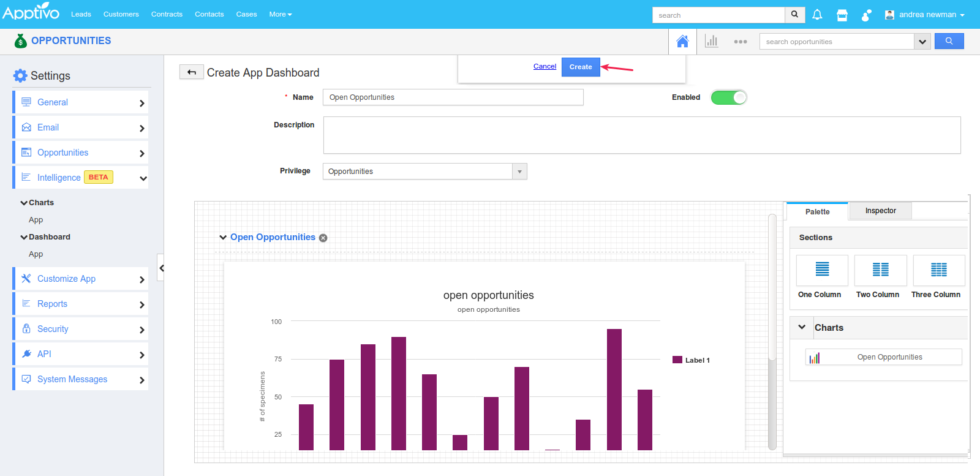
Task: Collapse the Charts palette section
Action: (x=802, y=327)
